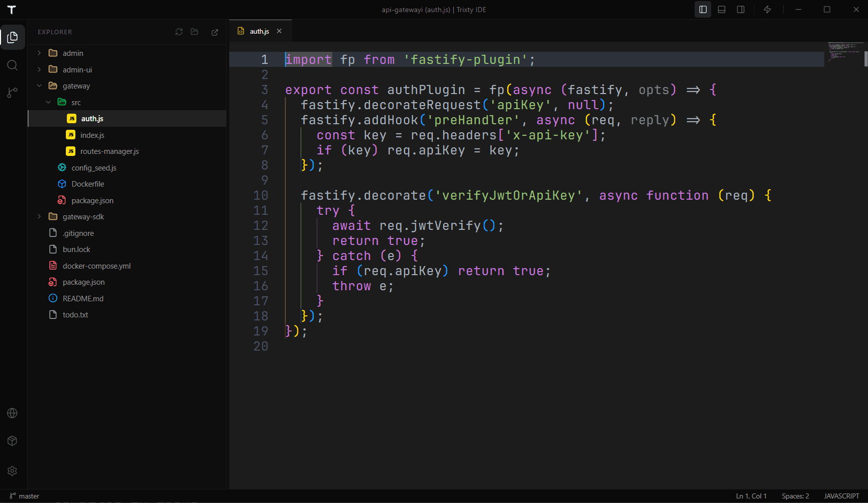Click the open external icon in Explorer header
Viewport: 868px width, 503px height.
pos(215,32)
